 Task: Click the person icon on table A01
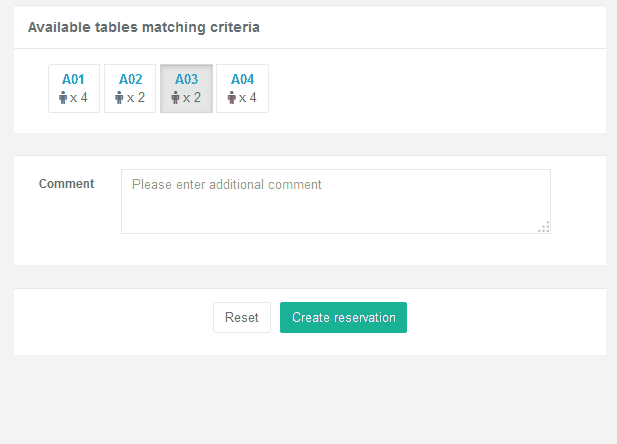63,98
